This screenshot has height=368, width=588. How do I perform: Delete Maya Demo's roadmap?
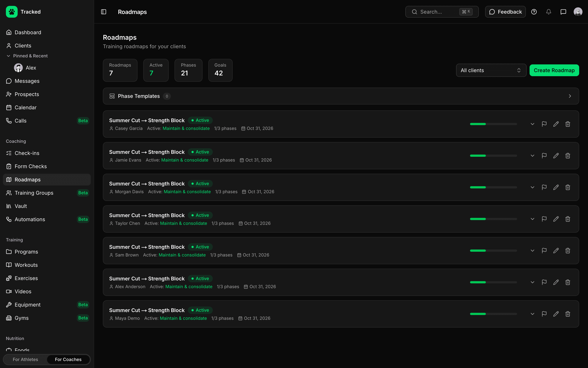568,314
